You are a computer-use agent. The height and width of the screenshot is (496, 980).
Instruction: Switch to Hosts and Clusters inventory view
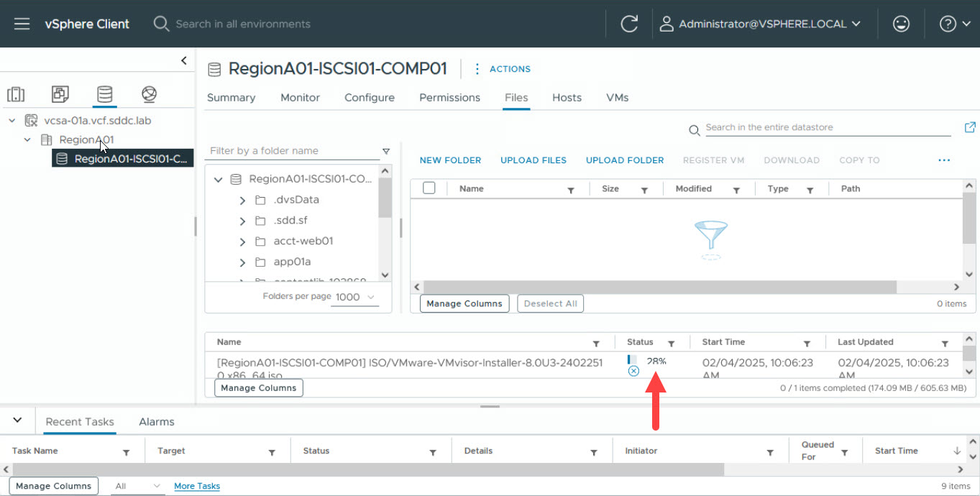(x=16, y=94)
